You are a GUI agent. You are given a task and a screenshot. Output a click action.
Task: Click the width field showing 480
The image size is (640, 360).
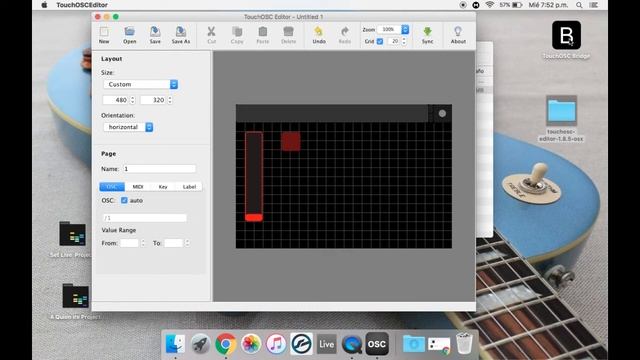click(x=116, y=100)
